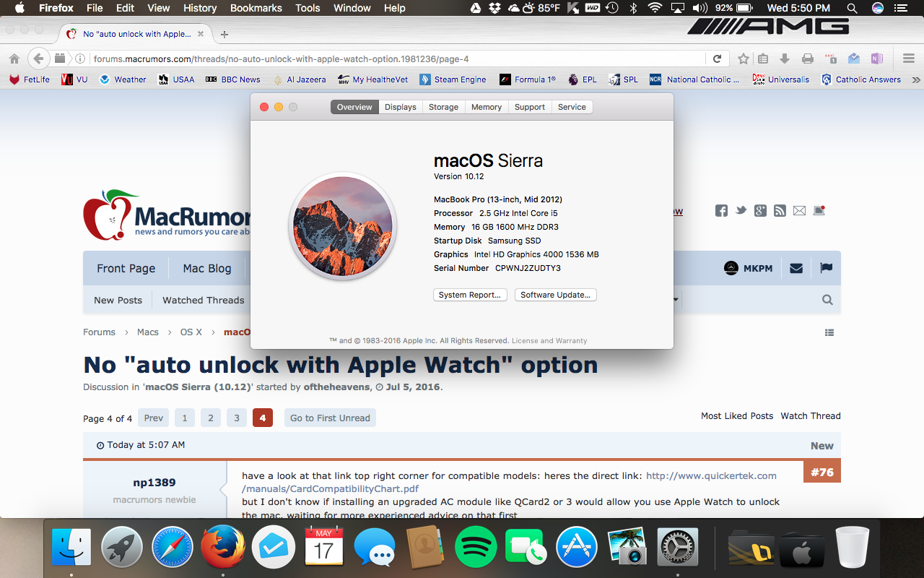Open Firefox hamburger menu
Screen dimensions: 924x578
pyautogui.click(x=909, y=59)
